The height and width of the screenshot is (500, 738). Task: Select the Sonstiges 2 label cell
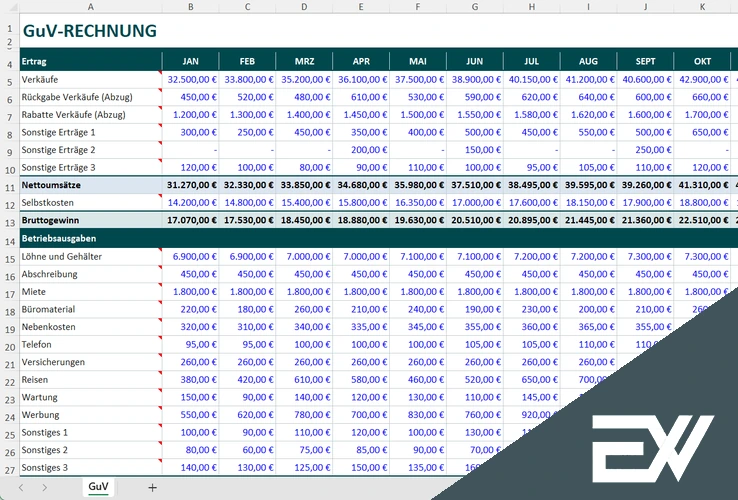[91, 450]
